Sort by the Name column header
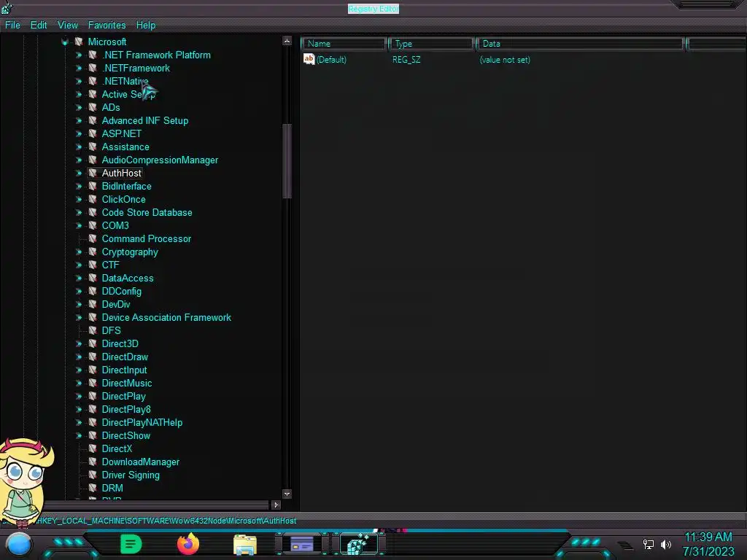 pyautogui.click(x=344, y=44)
